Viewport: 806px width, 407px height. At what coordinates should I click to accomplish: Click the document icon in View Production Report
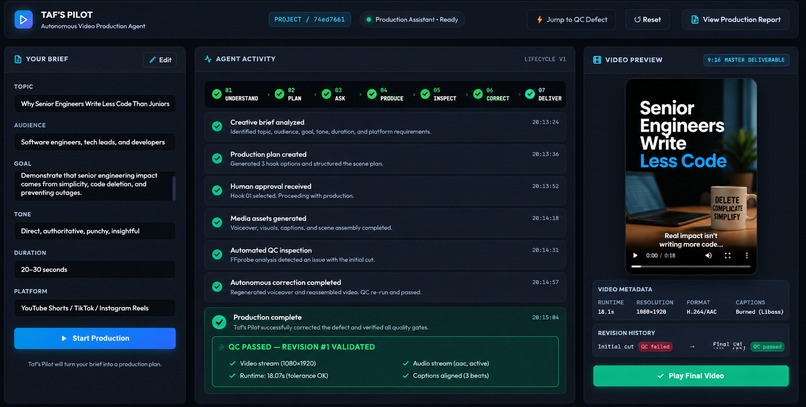[695, 20]
